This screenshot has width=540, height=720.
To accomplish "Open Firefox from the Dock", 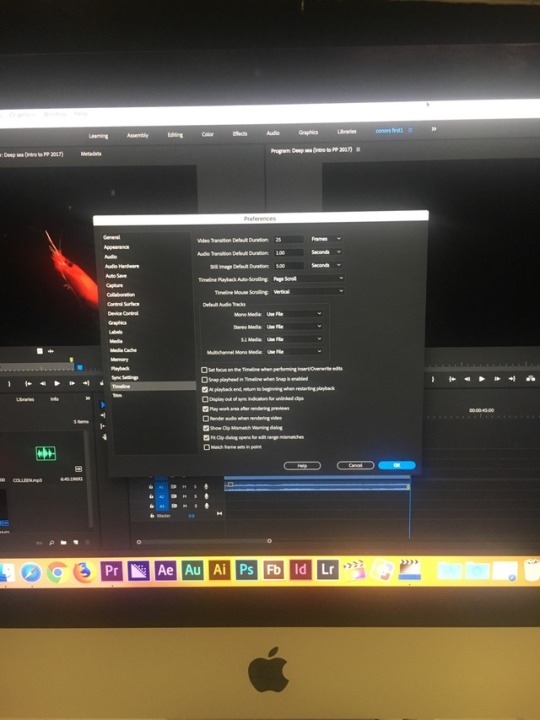I will pos(84,572).
